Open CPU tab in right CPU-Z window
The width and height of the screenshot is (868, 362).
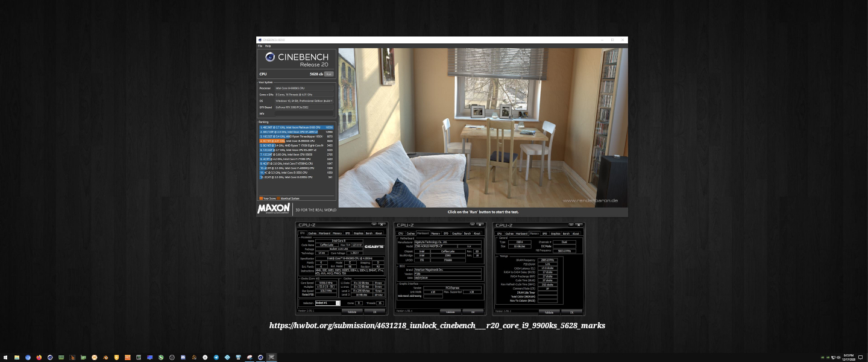[x=499, y=233]
